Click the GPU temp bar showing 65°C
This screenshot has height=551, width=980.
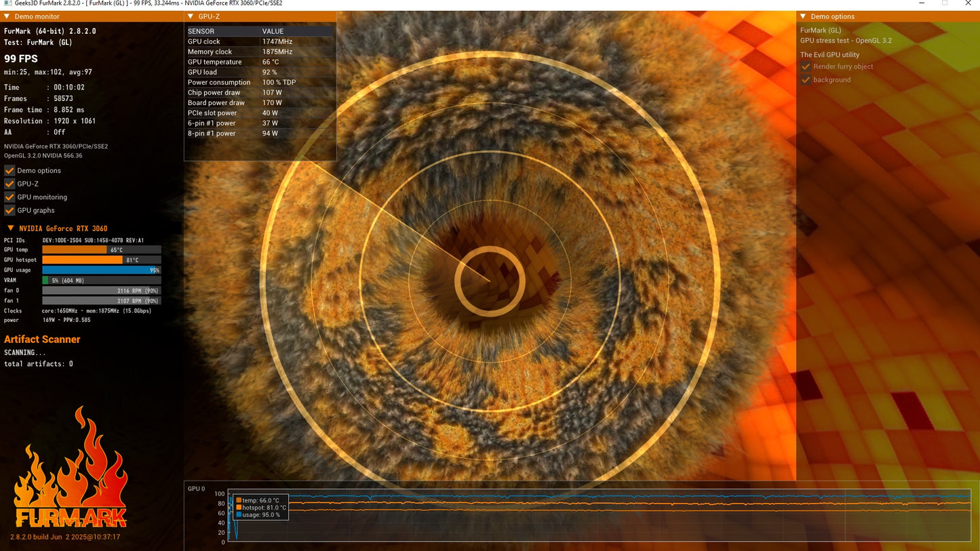102,250
